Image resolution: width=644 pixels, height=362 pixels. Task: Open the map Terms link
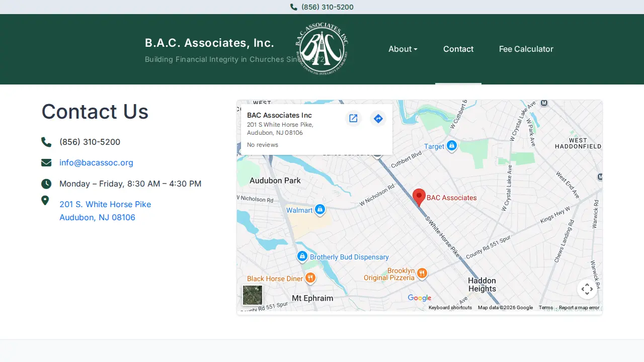[546, 308]
